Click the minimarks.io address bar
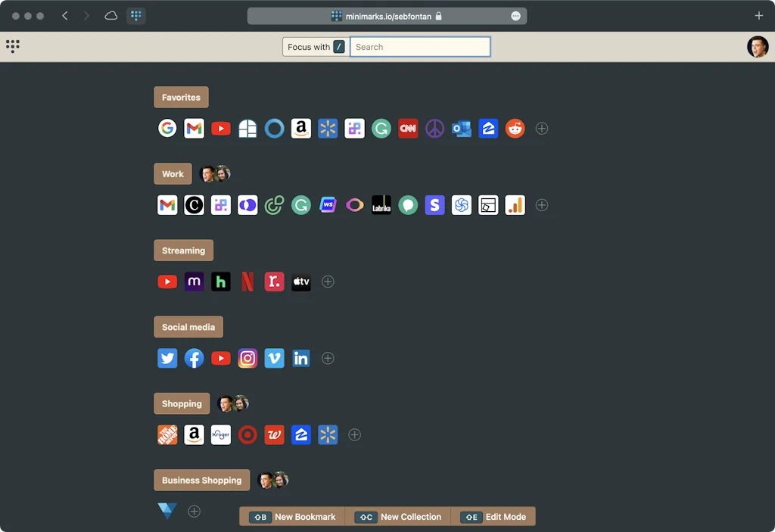 tap(387, 17)
